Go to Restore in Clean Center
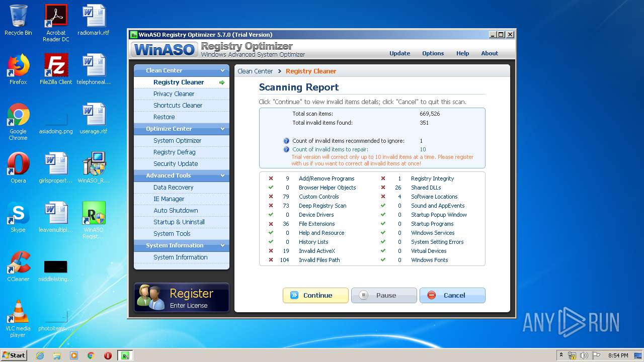Viewport: 644px width, 362px height. click(x=182, y=117)
